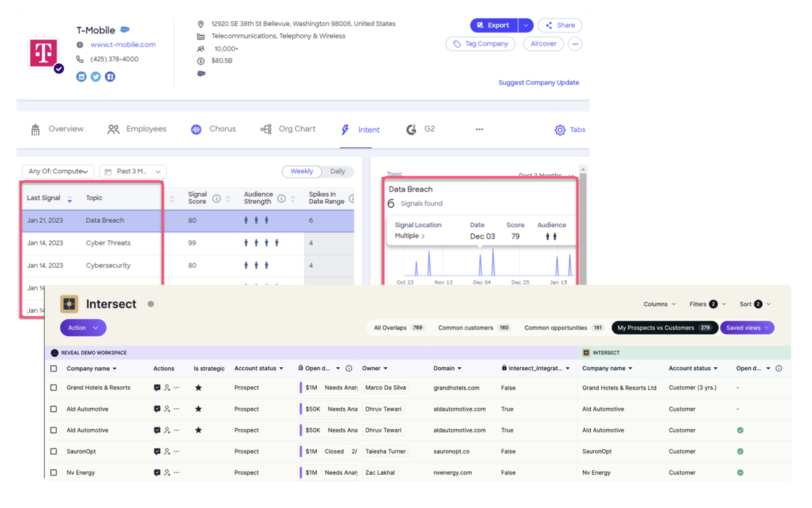Show info for Audience Strength column
This screenshot has height=508, width=812.
click(x=281, y=199)
